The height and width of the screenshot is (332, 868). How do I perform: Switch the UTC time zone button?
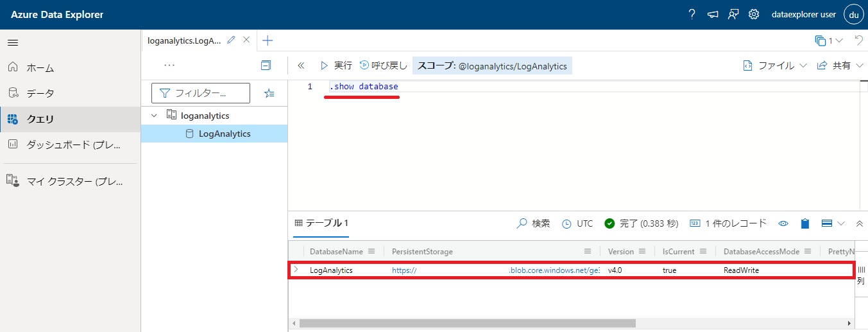click(577, 223)
